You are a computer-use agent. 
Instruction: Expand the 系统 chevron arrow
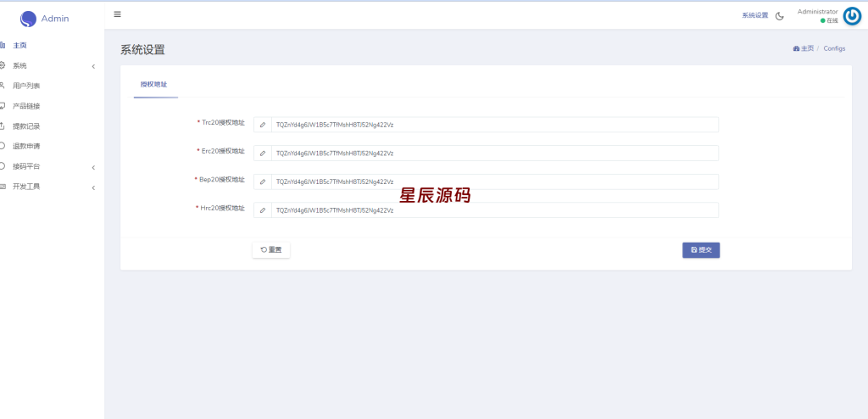[x=93, y=66]
